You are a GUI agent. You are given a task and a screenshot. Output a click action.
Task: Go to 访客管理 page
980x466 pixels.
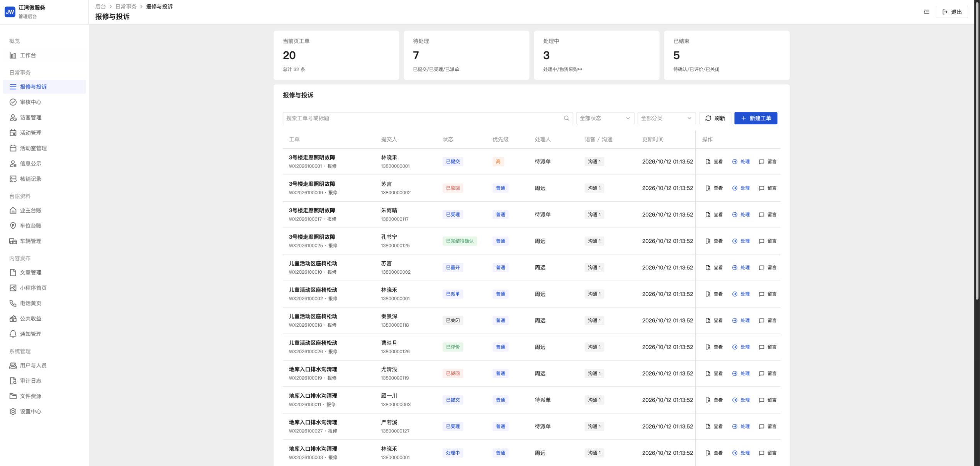click(44, 117)
